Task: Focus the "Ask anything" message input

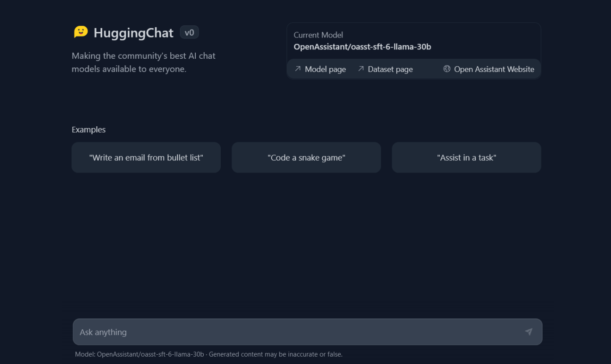Action: pyautogui.click(x=296, y=332)
